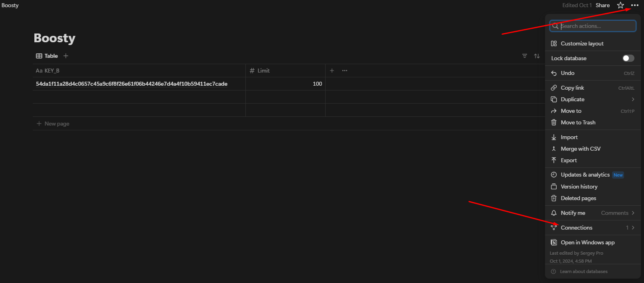
Task: Click the Notion app icon
Action: 554,242
